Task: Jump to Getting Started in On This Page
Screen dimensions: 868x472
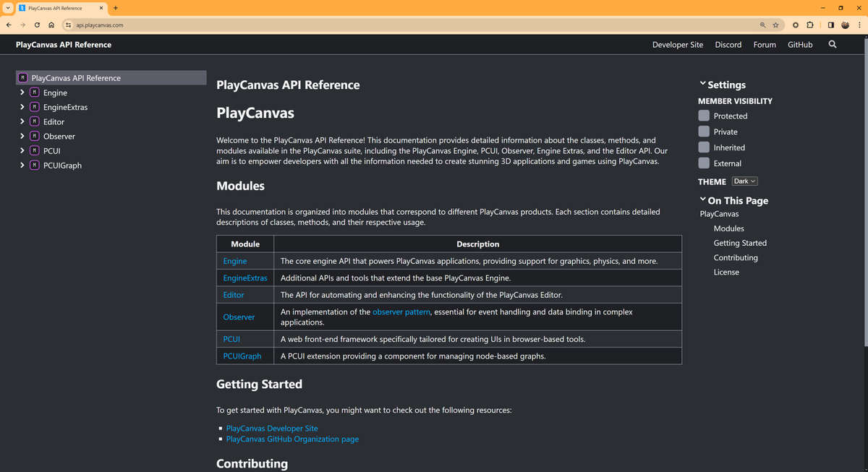Action: [x=740, y=243]
